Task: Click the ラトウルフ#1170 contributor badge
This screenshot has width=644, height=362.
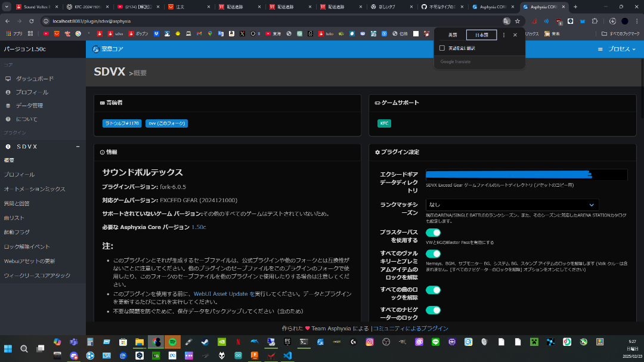Action: pos(122,123)
